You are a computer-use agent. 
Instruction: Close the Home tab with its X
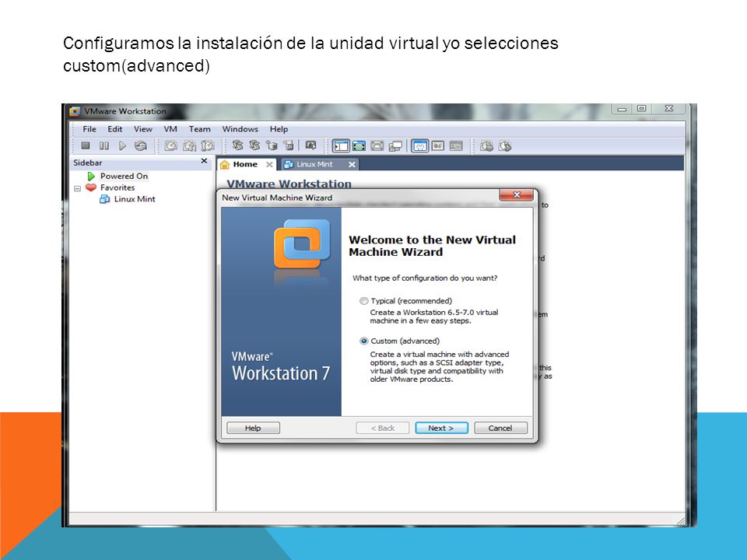pyautogui.click(x=269, y=164)
